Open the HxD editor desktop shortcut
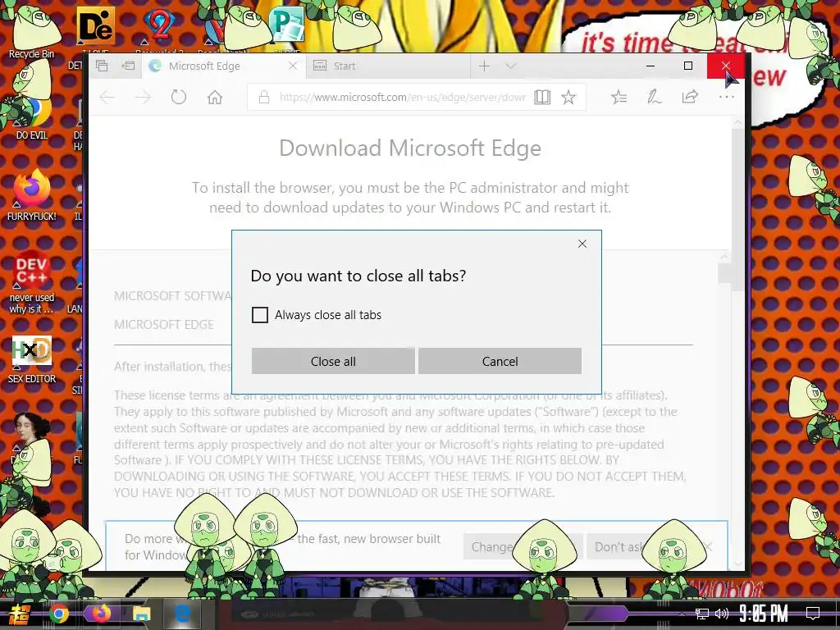Viewport: 840px width, 630px height. click(32, 359)
